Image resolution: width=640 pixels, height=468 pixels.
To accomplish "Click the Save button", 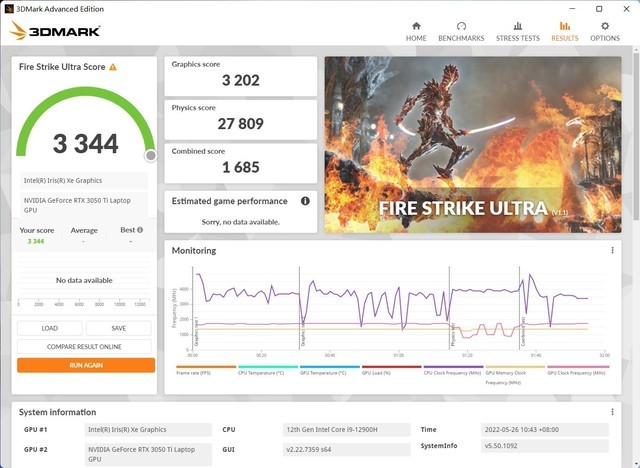I will click(118, 328).
